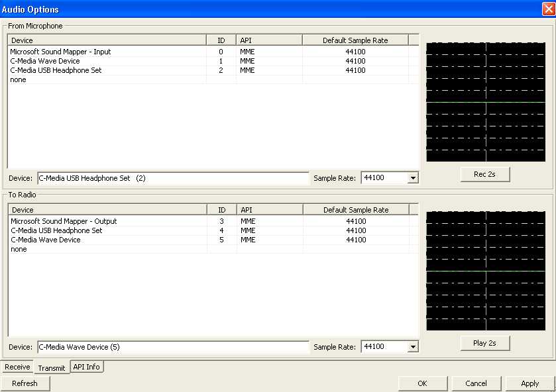Select C-Media USB Headphone Set under To Radio
The width and height of the screenshot is (556, 392).
[x=213, y=230]
